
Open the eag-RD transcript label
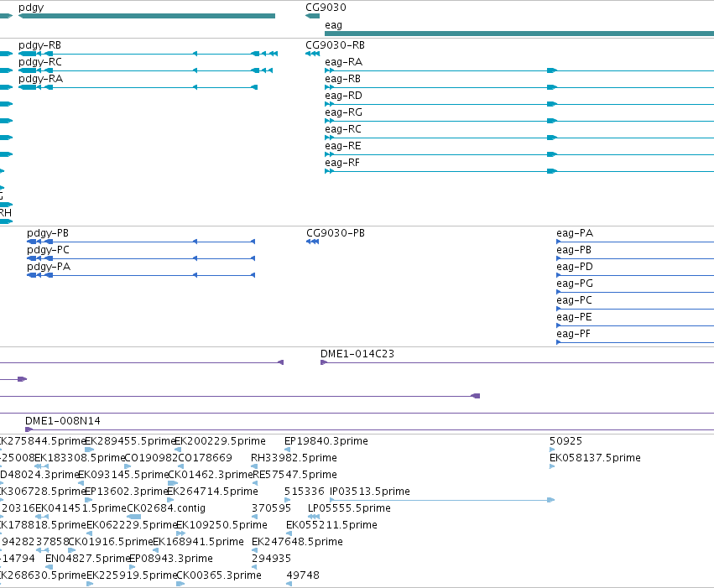pos(343,96)
